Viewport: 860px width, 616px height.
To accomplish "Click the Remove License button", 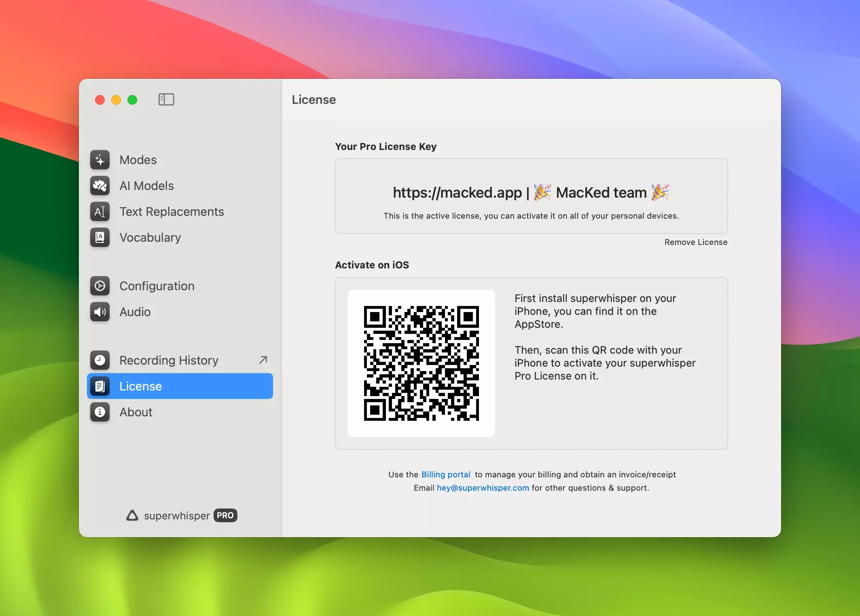I will (x=696, y=242).
